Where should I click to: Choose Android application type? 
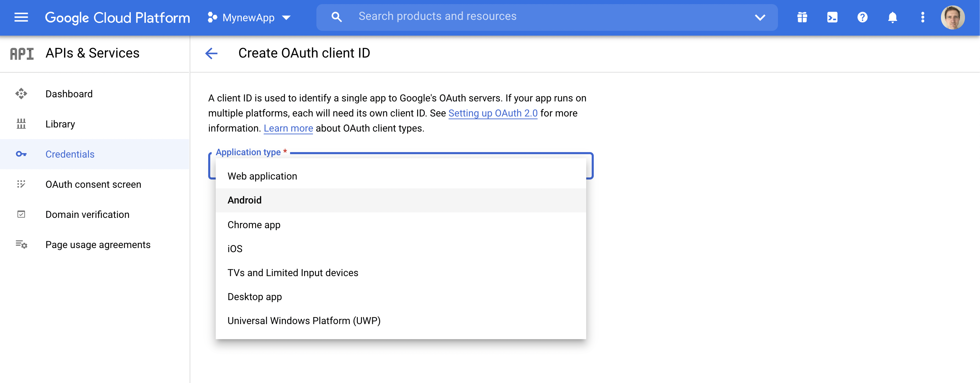click(401, 200)
